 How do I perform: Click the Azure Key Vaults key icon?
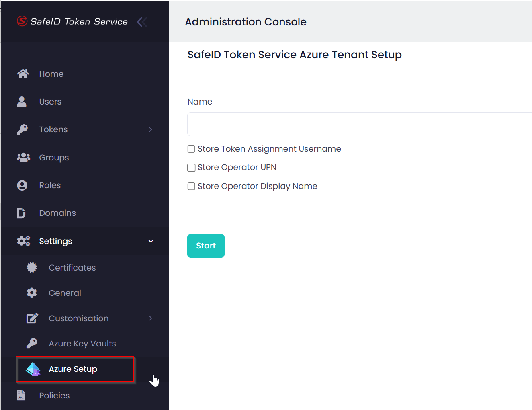[32, 344]
